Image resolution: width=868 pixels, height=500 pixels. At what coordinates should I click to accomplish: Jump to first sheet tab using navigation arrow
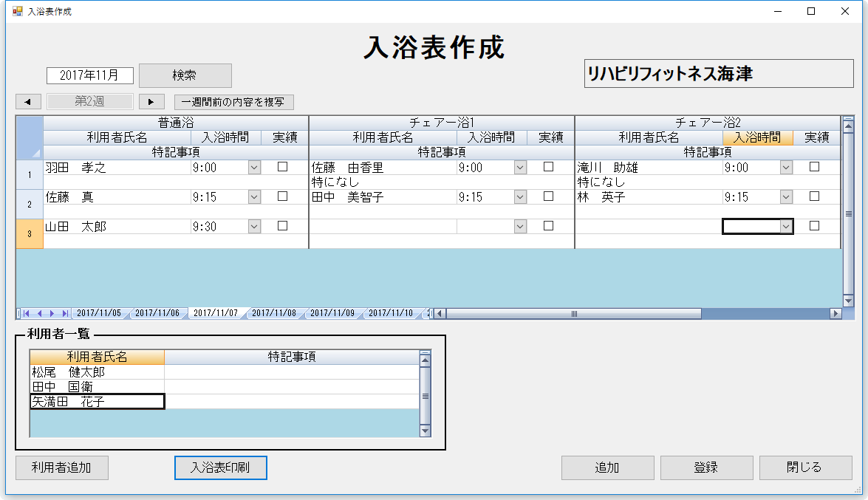tap(26, 313)
